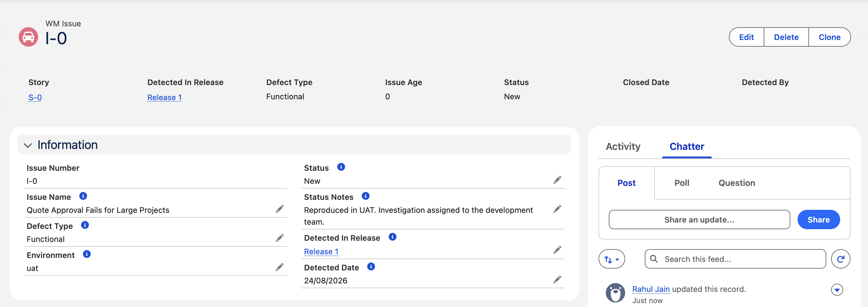
Task: Click the Issue Number value I-0 in Information
Action: (x=32, y=181)
